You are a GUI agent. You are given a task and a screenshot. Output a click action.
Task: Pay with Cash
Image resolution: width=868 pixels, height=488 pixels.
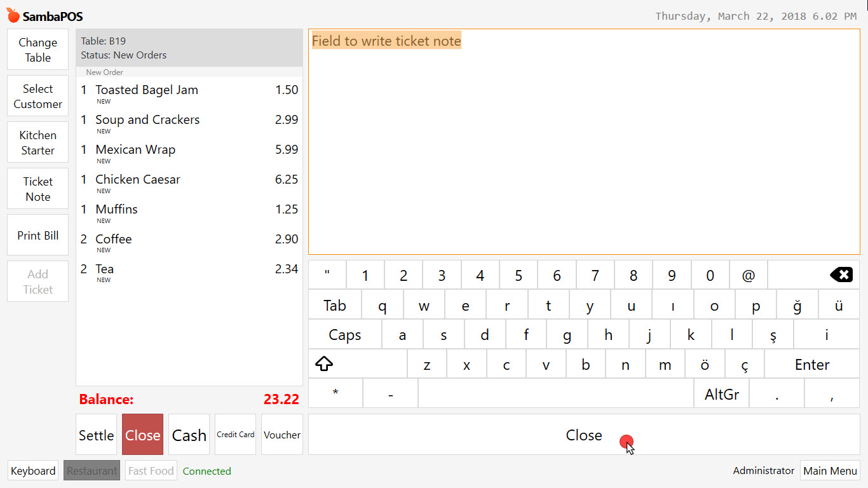(189, 435)
